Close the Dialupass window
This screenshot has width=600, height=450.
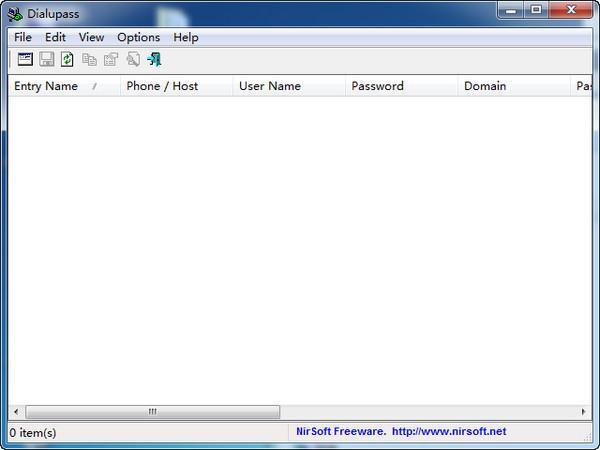(571, 10)
